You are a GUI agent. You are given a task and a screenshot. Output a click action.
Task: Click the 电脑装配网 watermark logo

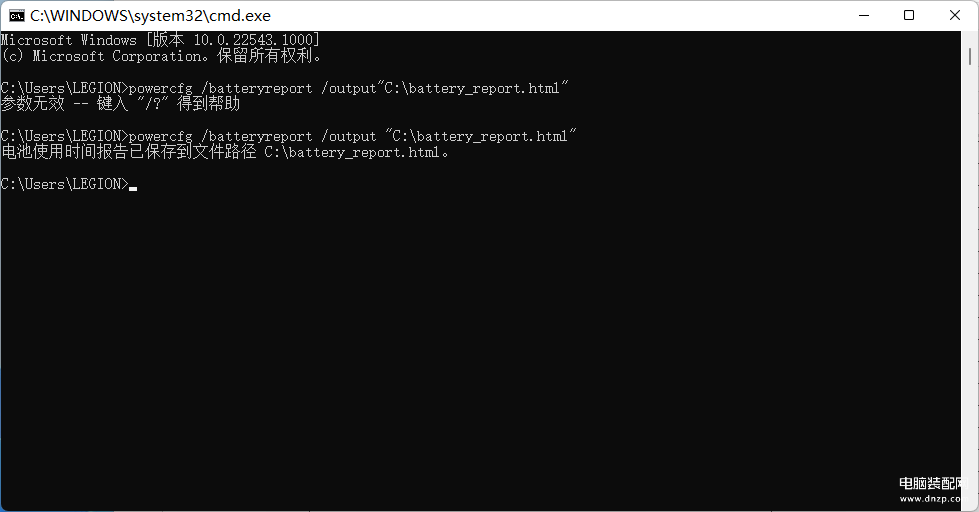[x=933, y=483]
